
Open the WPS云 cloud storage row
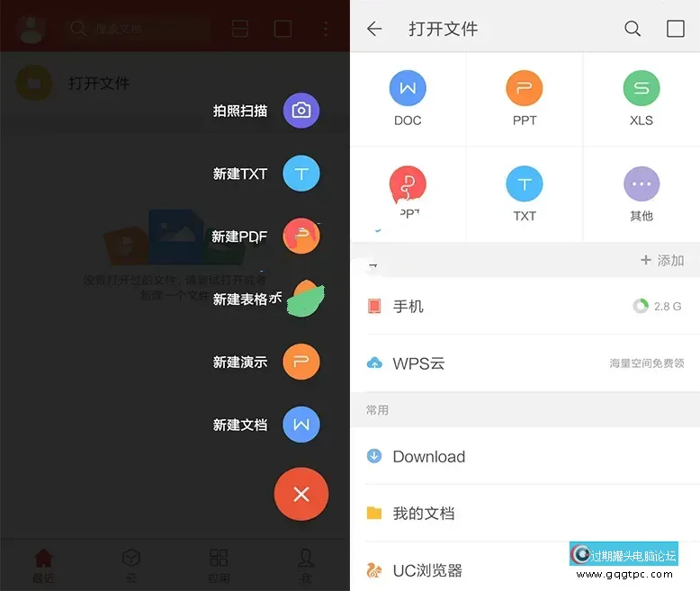525,363
